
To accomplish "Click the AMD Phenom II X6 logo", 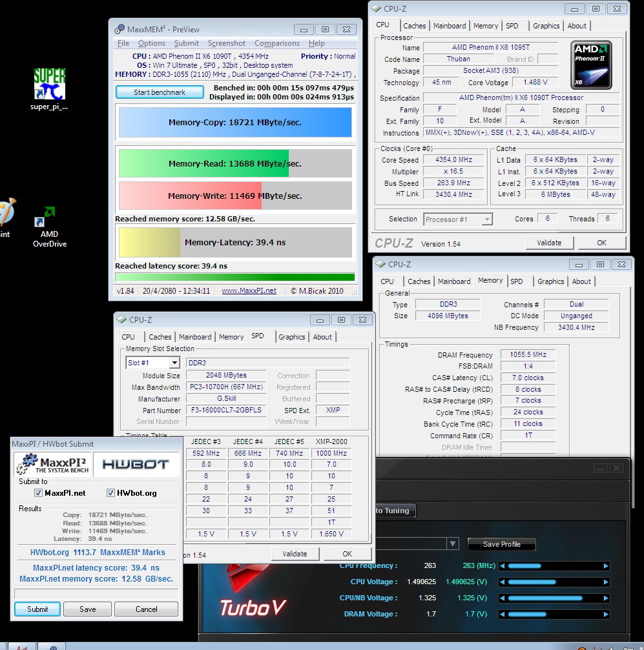I will point(591,65).
